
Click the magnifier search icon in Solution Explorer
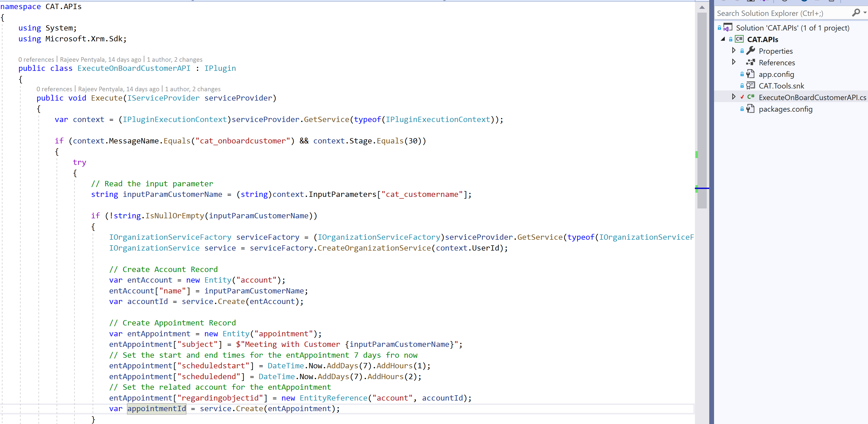856,13
